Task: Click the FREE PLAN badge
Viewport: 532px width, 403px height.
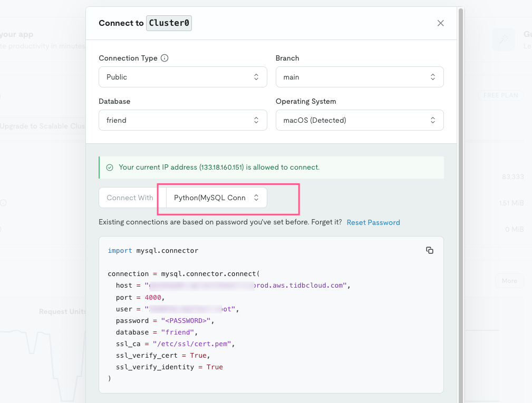Action: 500,95
